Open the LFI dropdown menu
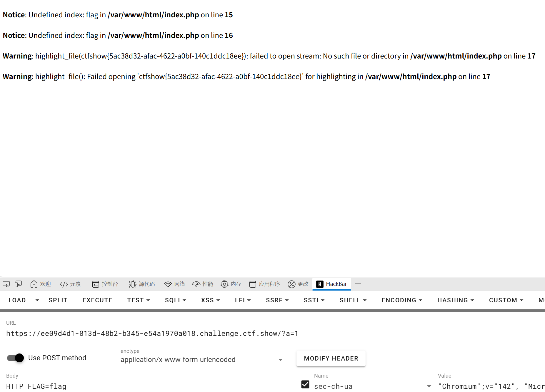The image size is (545, 392). (x=243, y=300)
